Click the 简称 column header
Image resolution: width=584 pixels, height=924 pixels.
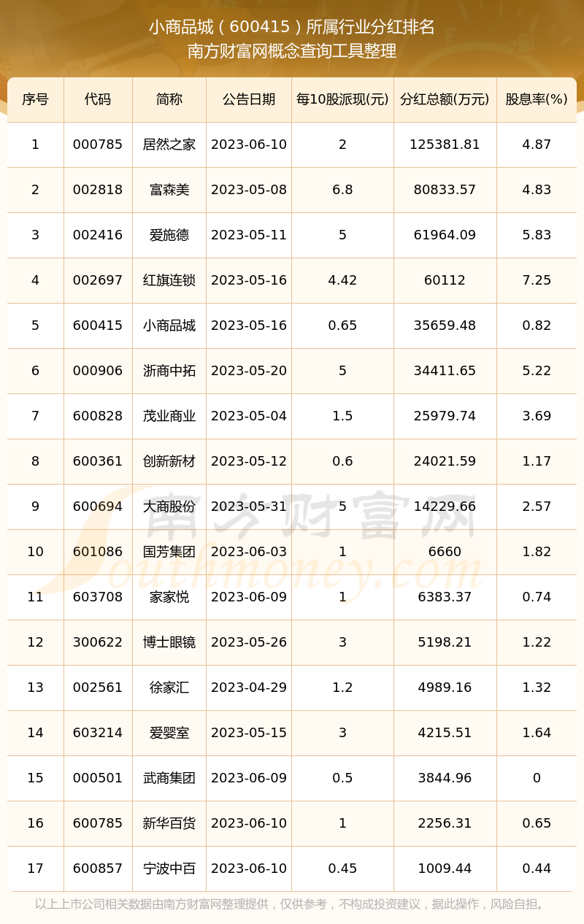169,99
